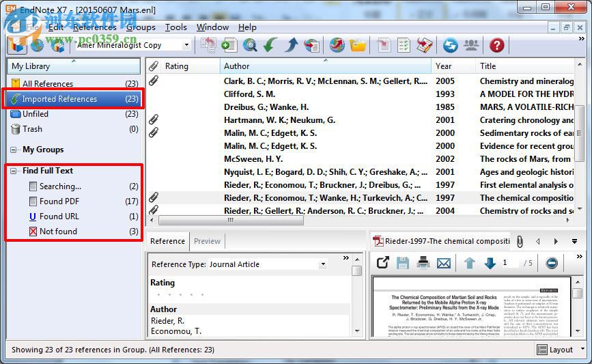Viewport: 592px width, 364px height.
Task: Select the Found PDF group
Action: click(x=59, y=201)
